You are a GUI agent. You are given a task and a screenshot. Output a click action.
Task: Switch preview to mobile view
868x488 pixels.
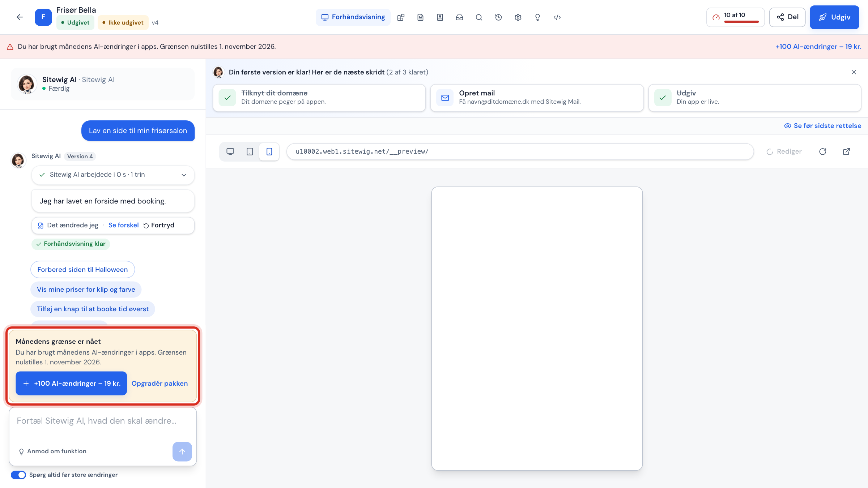(x=269, y=151)
